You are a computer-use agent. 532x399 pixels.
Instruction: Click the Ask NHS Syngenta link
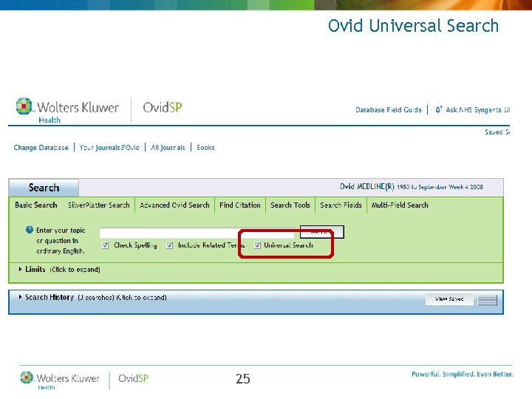pos(478,109)
